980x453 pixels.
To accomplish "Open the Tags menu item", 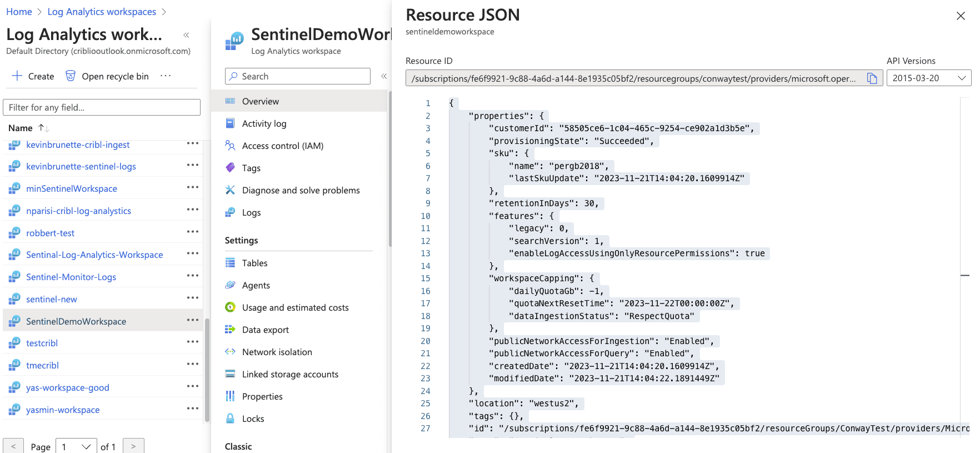I will click(x=251, y=168).
